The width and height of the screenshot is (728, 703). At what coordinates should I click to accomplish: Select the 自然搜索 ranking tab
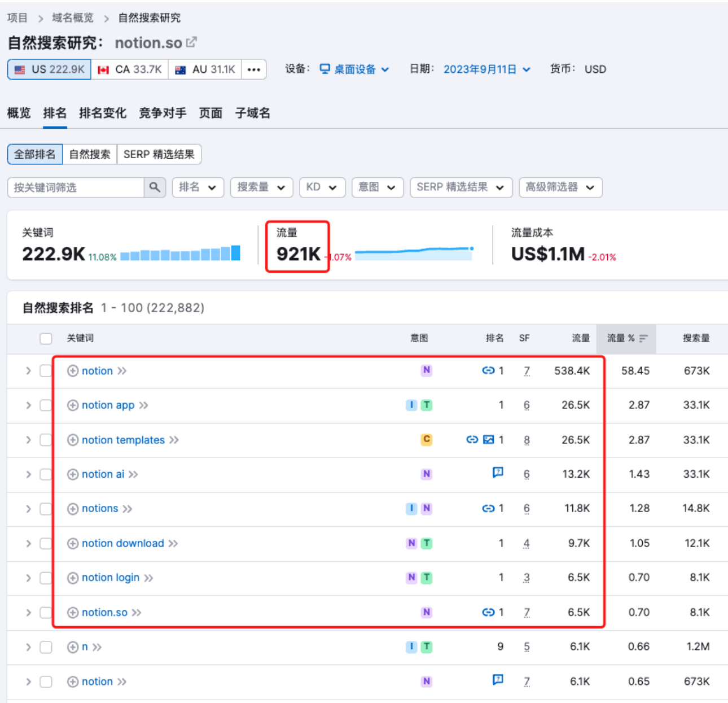click(x=90, y=154)
